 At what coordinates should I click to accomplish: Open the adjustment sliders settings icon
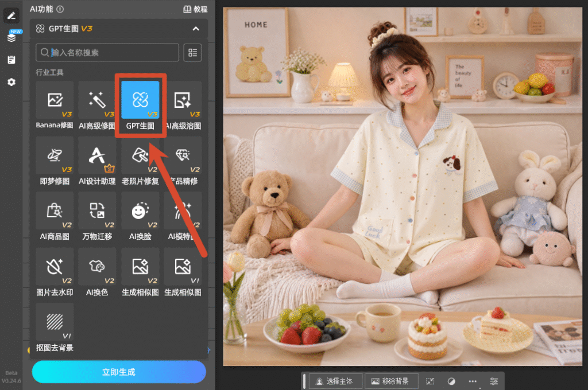tap(494, 381)
